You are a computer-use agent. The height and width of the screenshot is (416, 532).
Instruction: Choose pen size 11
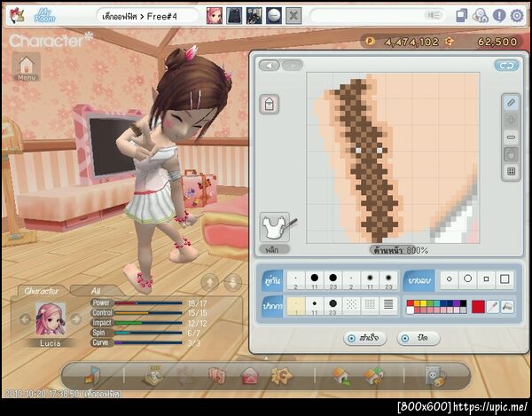click(x=315, y=306)
